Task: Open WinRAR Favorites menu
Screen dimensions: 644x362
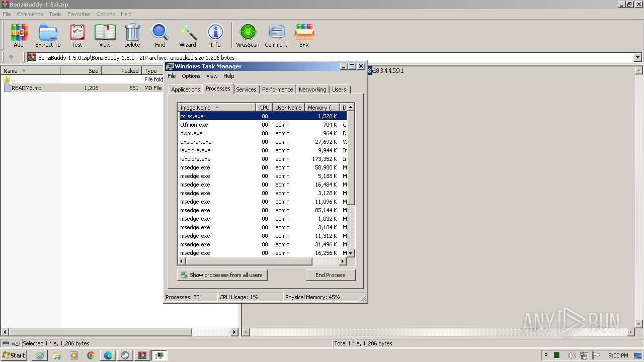Action: click(79, 14)
